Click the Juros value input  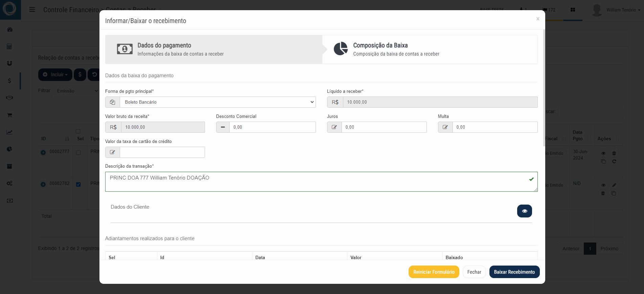coord(384,127)
